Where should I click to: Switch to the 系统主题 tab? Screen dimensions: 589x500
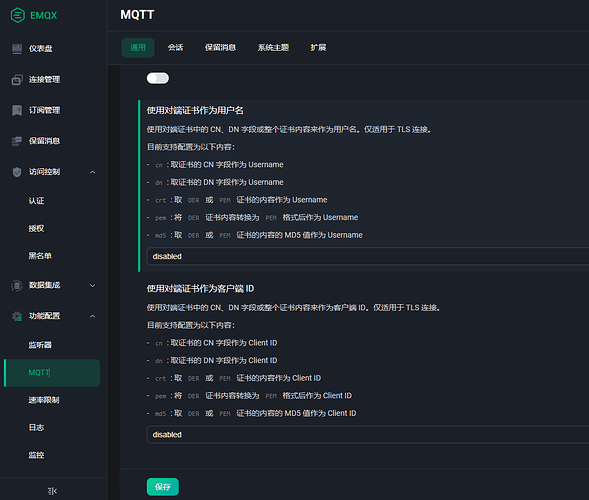(273, 48)
